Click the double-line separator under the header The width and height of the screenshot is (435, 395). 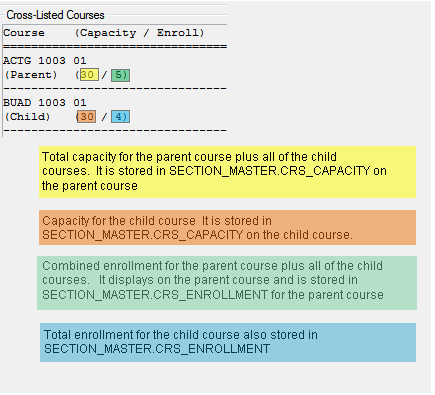click(x=115, y=47)
